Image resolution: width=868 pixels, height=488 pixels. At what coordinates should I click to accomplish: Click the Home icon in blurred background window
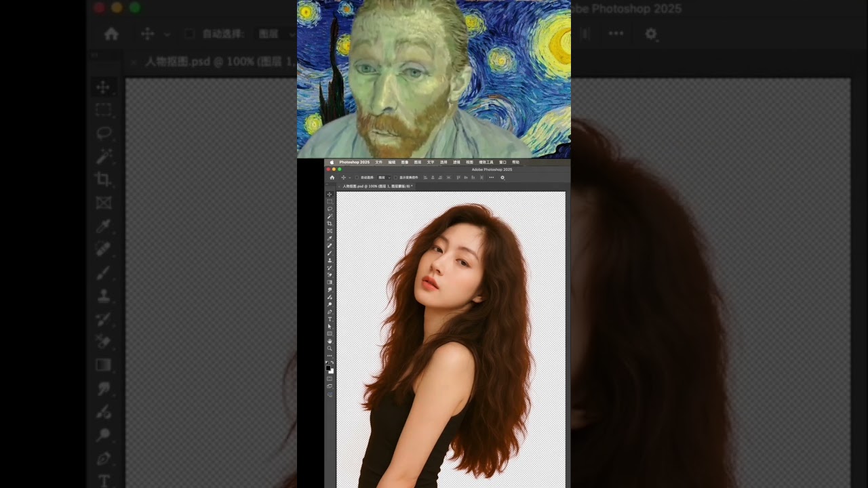[111, 34]
